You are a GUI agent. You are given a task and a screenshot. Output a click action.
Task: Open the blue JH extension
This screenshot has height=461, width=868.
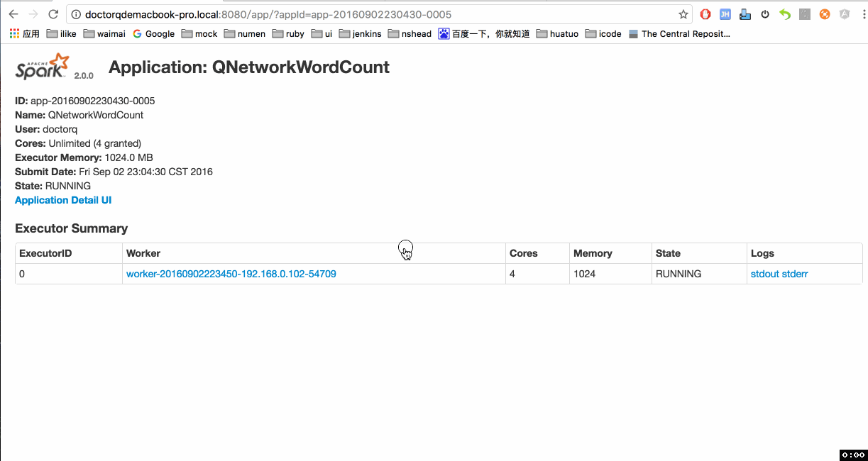[x=725, y=14]
